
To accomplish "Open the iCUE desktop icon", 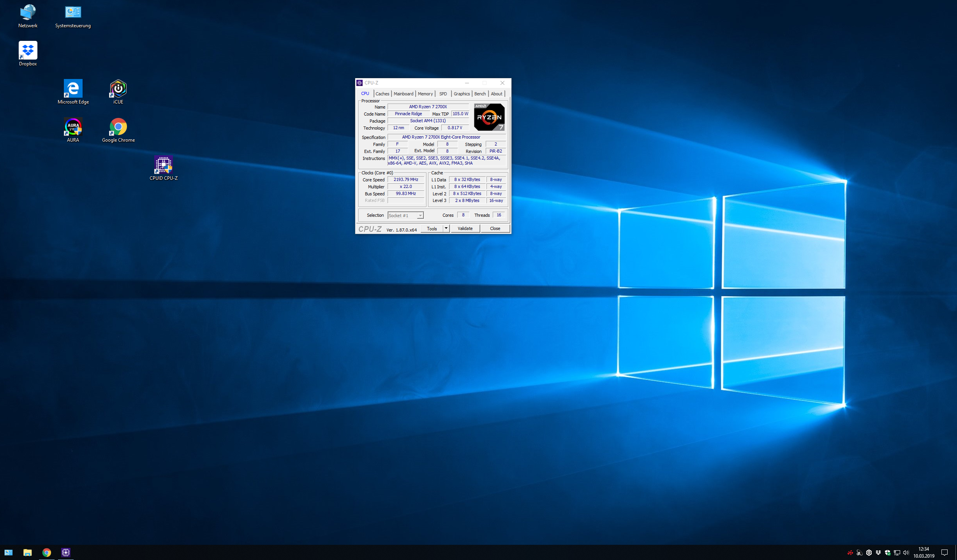I will [x=118, y=89].
